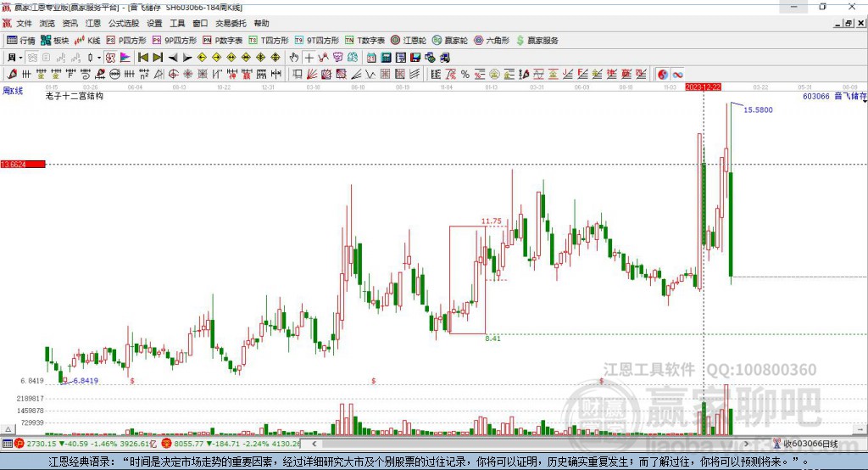Select the n² grid tool icon
The height and width of the screenshot is (470, 868).
coord(144,75)
